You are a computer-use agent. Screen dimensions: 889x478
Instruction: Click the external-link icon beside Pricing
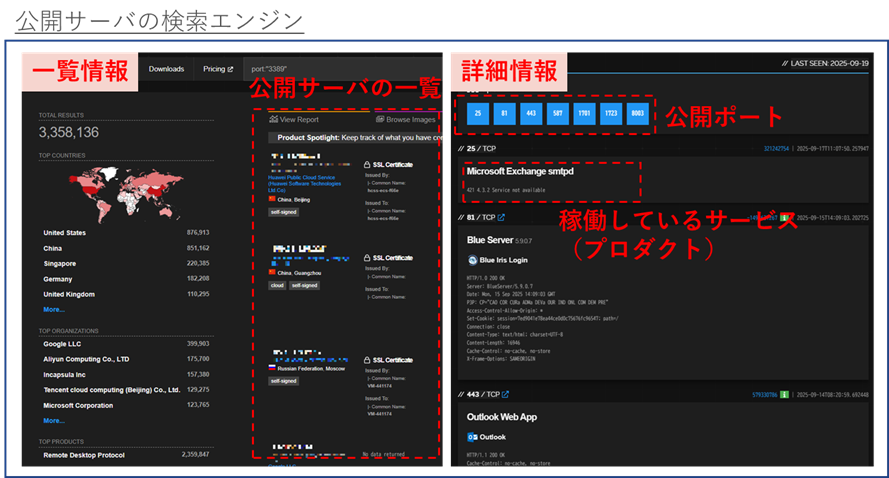point(230,69)
